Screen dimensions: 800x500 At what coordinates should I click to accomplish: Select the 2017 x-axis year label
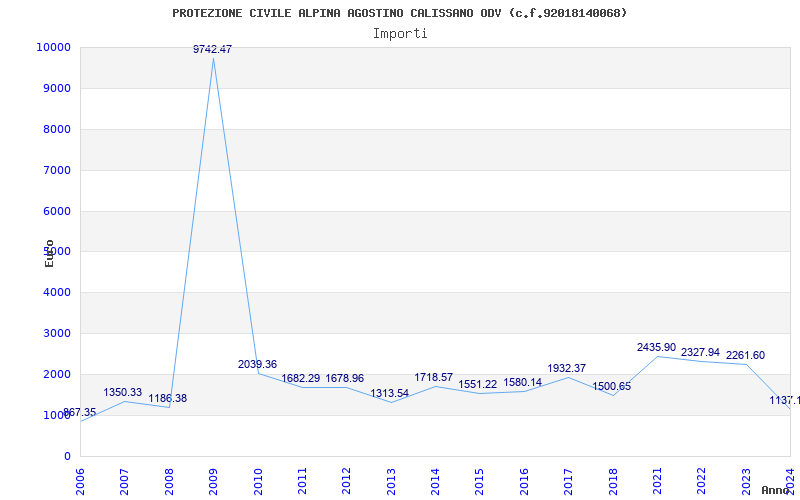tap(568, 478)
